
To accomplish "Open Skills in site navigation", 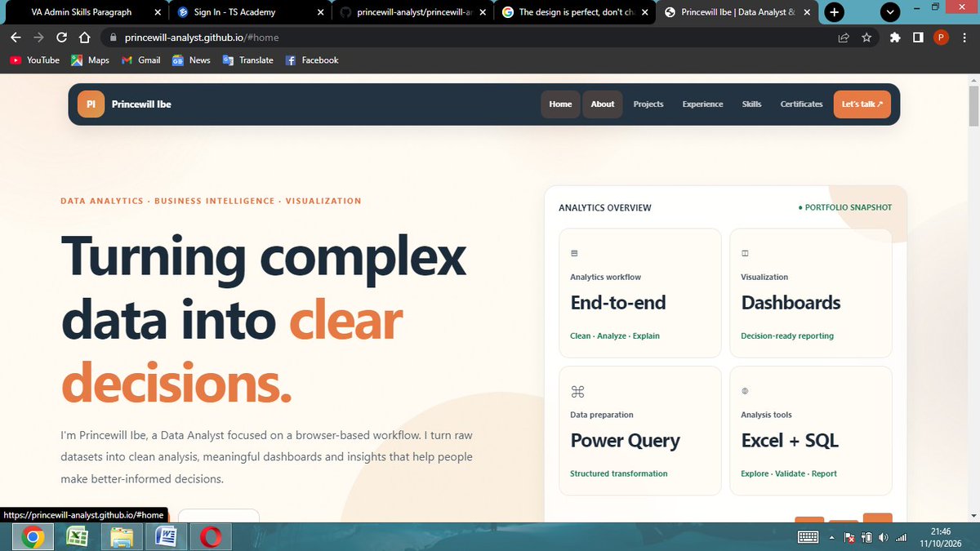I will pos(752,104).
